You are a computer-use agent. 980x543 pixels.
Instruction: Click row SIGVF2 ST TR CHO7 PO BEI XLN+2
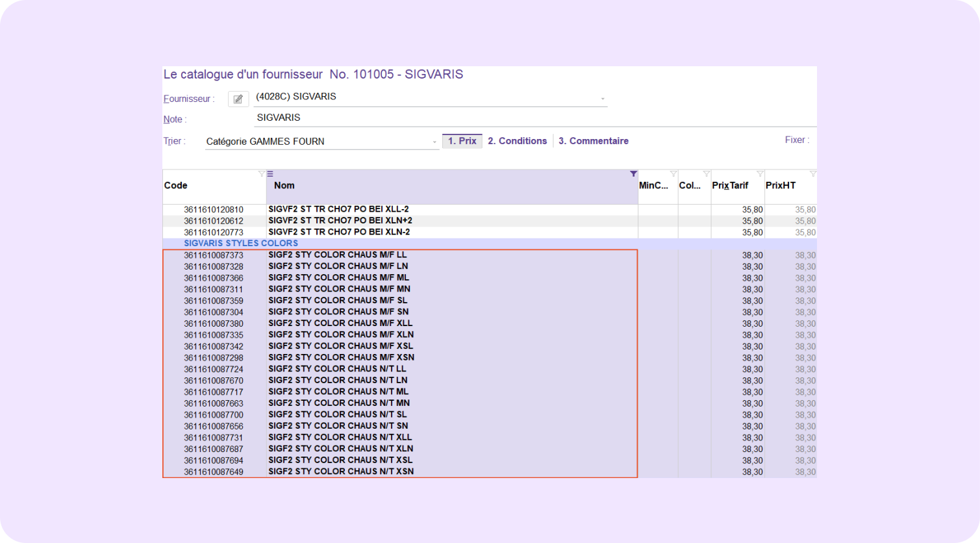(340, 221)
